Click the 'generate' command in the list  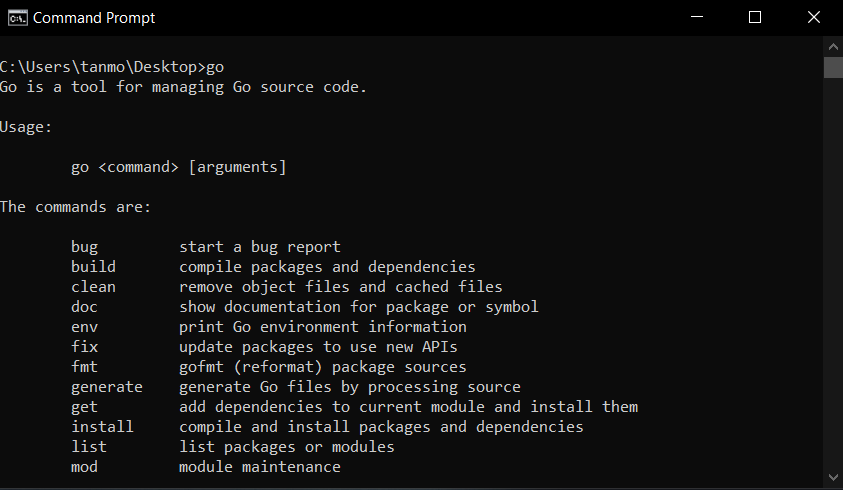107,387
